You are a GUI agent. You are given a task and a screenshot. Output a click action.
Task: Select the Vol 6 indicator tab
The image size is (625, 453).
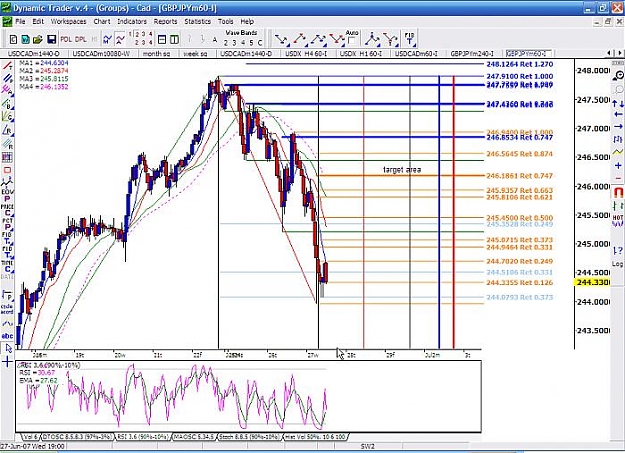coord(29,437)
